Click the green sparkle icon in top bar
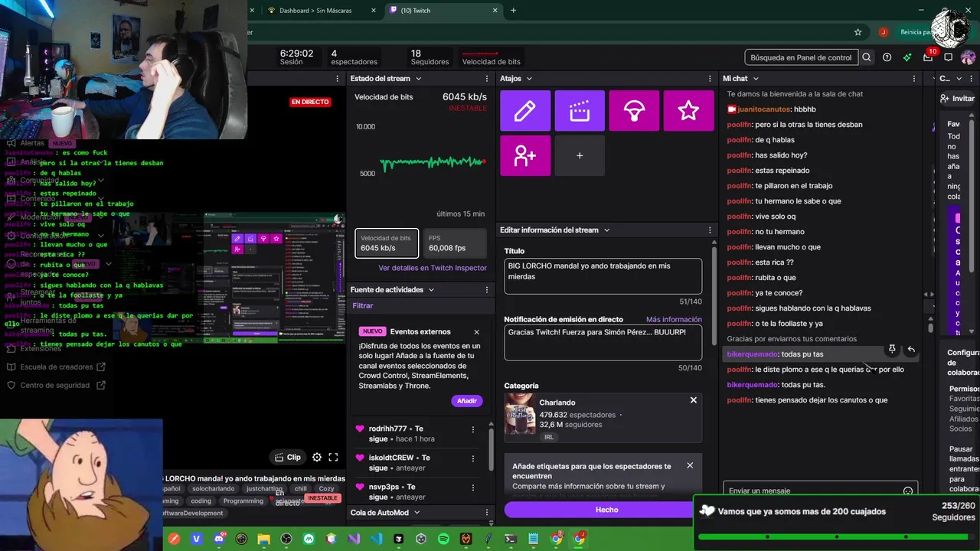Image resolution: width=980 pixels, height=551 pixels. [x=907, y=57]
